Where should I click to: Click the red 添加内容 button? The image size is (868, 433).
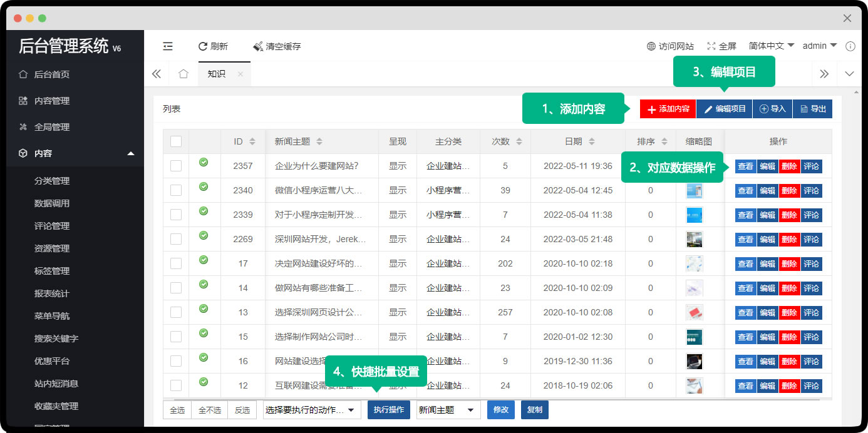[x=666, y=108]
